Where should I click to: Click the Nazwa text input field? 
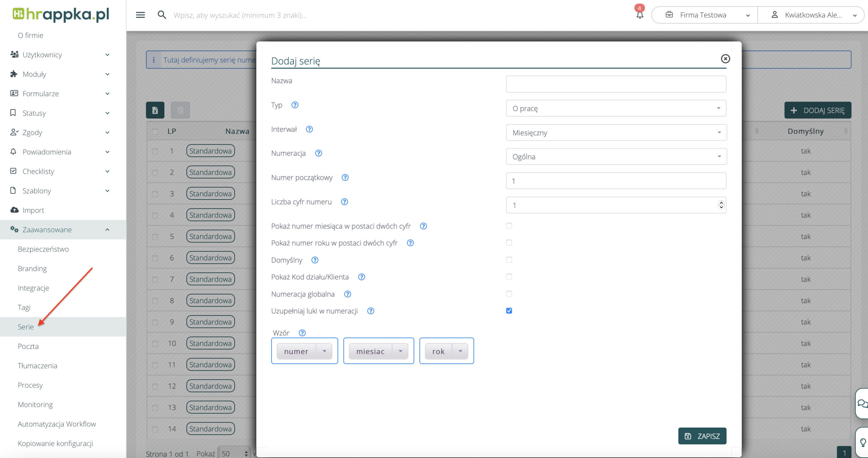[616, 84]
